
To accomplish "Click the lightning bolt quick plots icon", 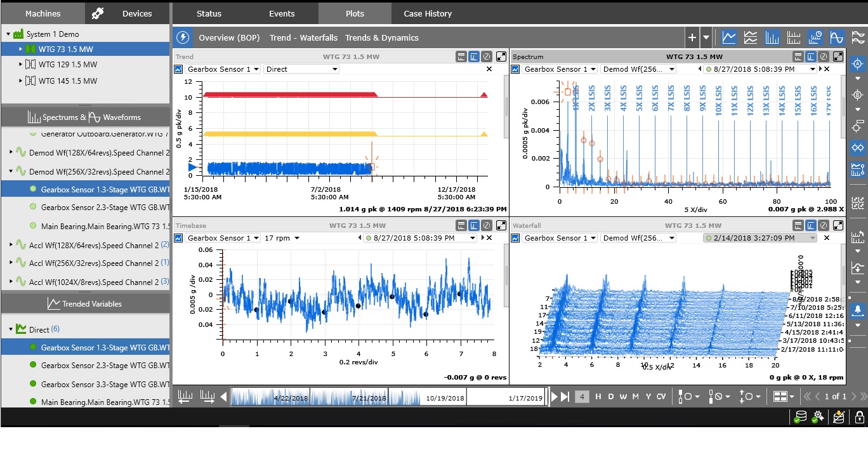I will 183,37.
